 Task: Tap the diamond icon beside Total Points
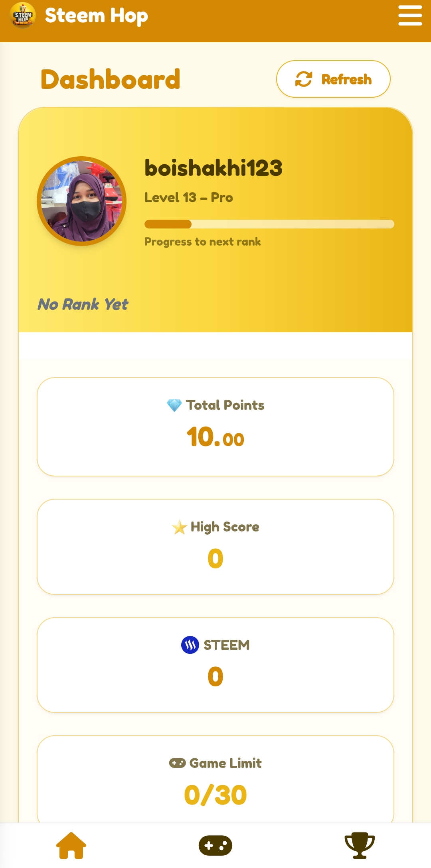[174, 405]
